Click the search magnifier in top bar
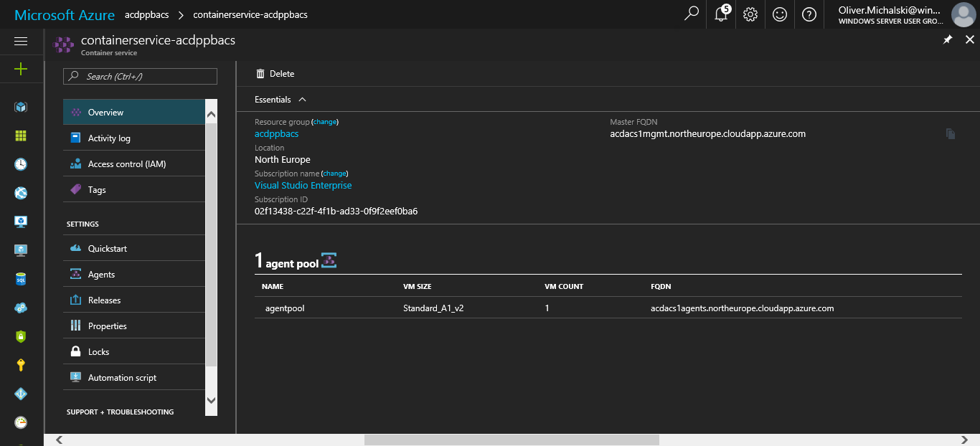 692,14
